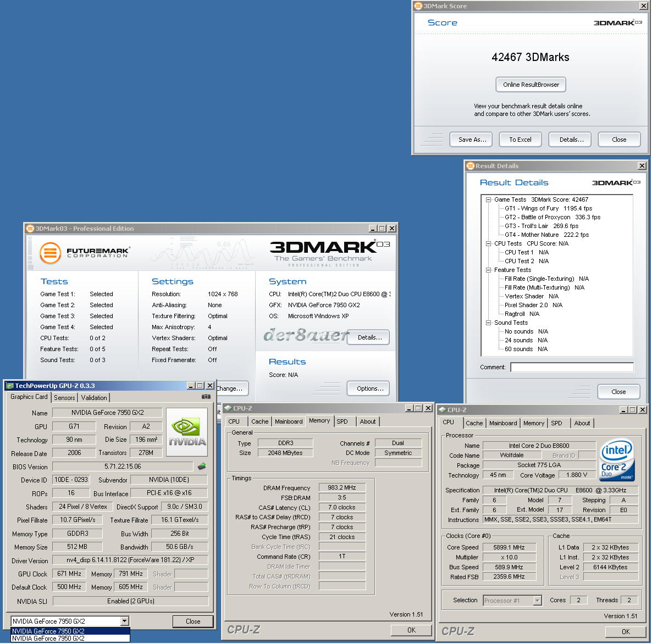This screenshot has height=644, width=652.
Task: Click the Futuremark orange logo icon
Action: click(50, 253)
